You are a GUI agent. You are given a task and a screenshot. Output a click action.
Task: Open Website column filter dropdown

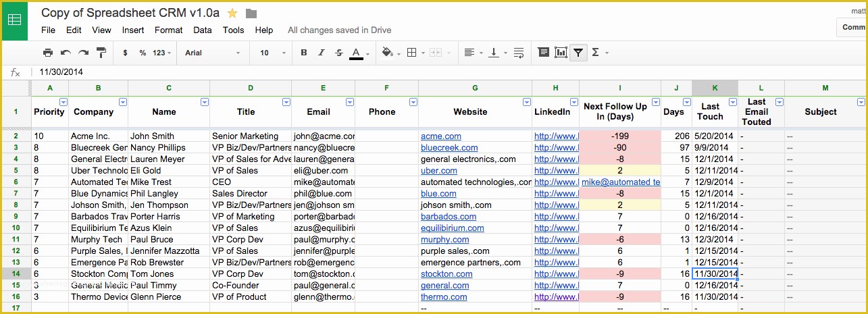(x=527, y=103)
